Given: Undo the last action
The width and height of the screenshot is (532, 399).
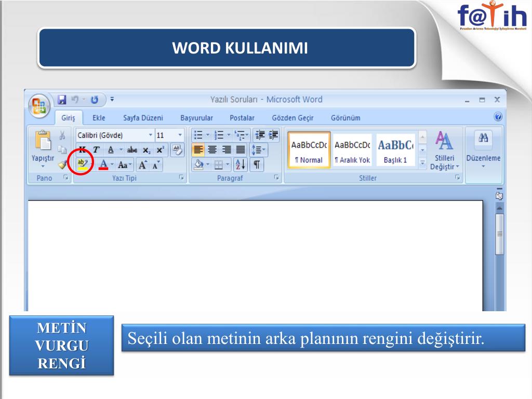Looking at the screenshot, I should [75, 99].
